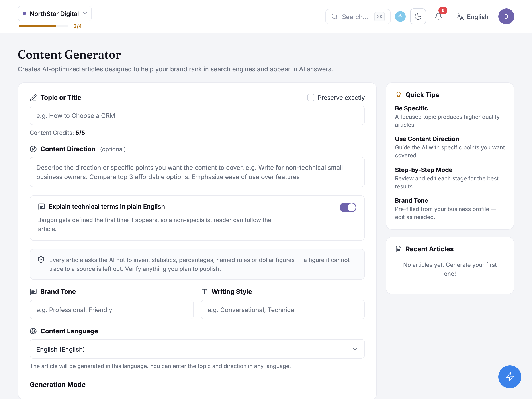Click the ⌘K shortcut badge in search

click(x=379, y=17)
